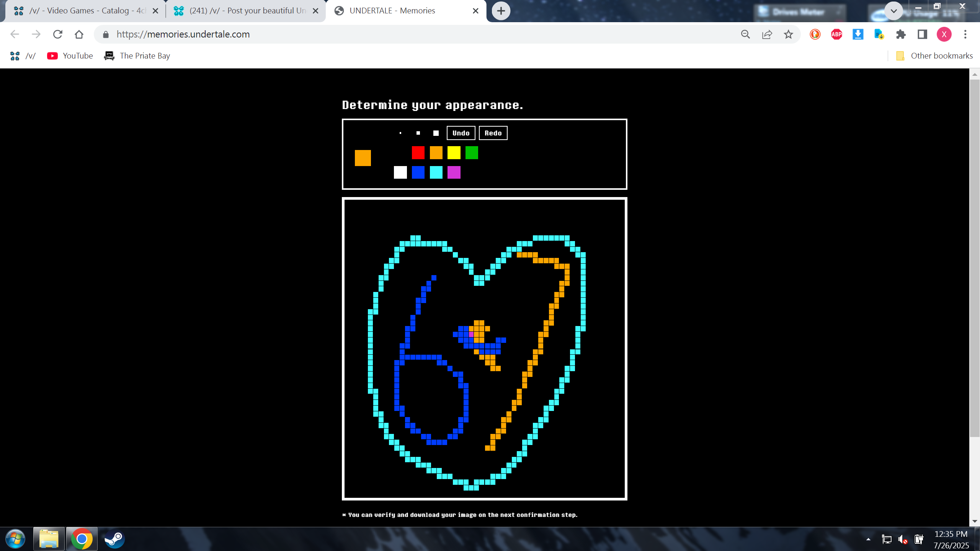The height and width of the screenshot is (551, 980).
Task: Pick the cyan color swatch
Action: click(436, 172)
